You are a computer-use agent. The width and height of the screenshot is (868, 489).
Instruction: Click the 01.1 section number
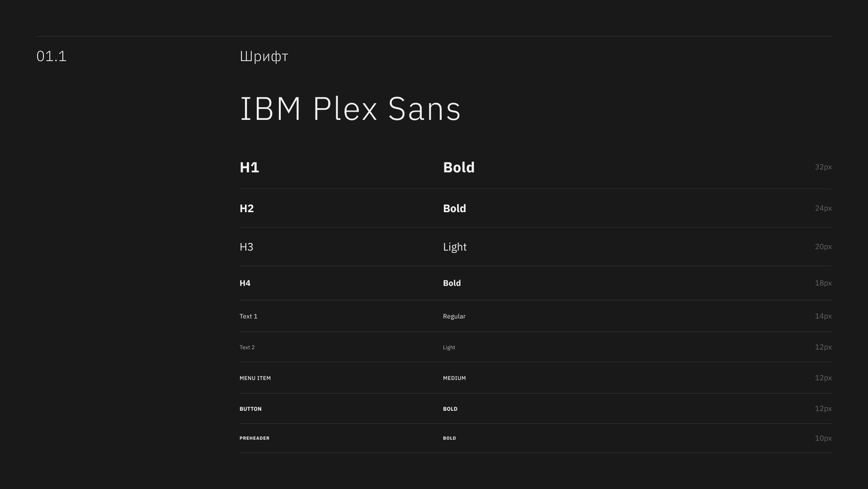[52, 57]
